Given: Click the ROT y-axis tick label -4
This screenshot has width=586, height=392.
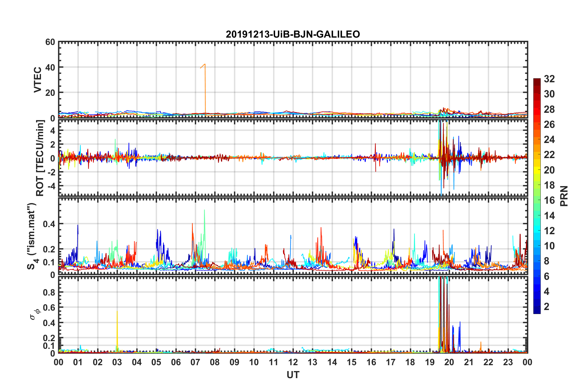Looking at the screenshot, I should coord(51,186).
